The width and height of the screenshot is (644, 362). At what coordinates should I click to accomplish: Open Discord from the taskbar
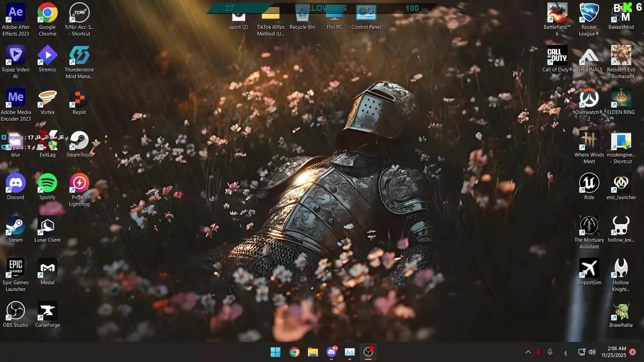tap(332, 352)
